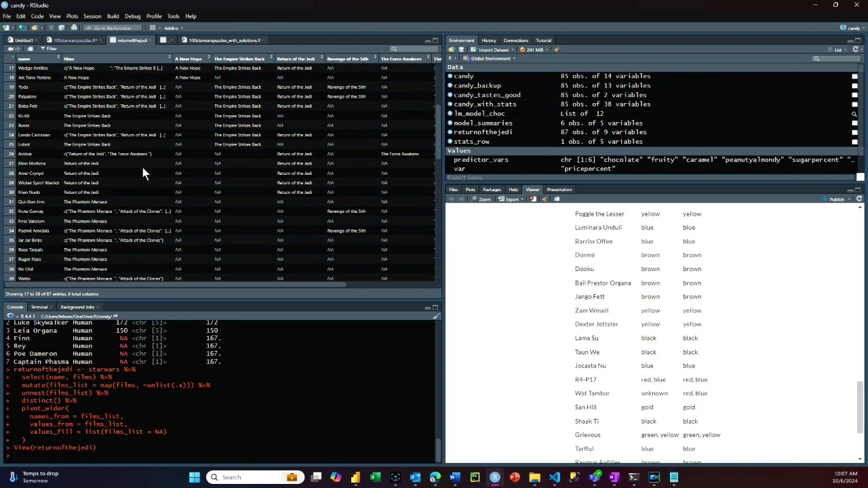Clear all viewer items with broom icon

coord(545,199)
